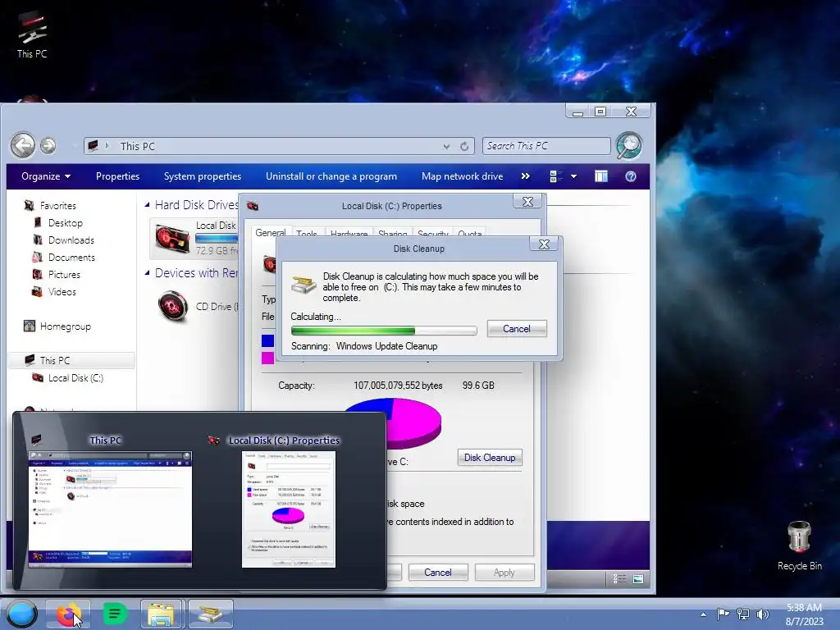Click Cancel in Local Disk Properties
This screenshot has width=840, height=630.
(438, 572)
